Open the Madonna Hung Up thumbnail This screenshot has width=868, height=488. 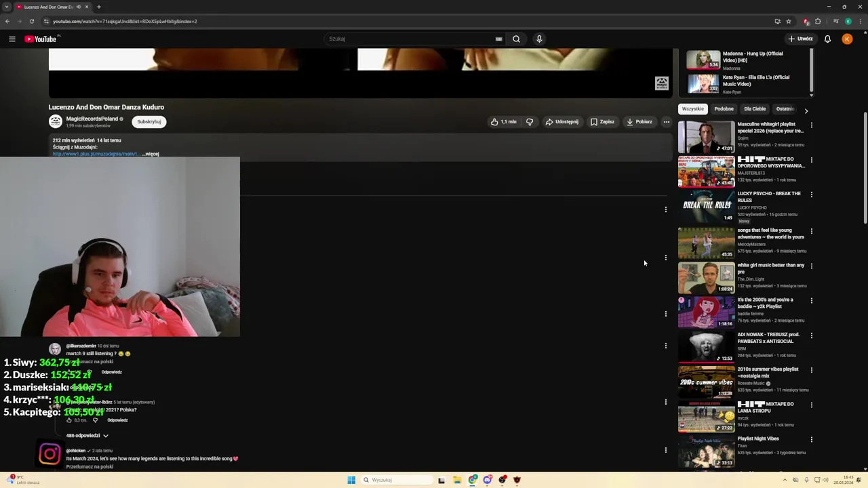(x=703, y=60)
